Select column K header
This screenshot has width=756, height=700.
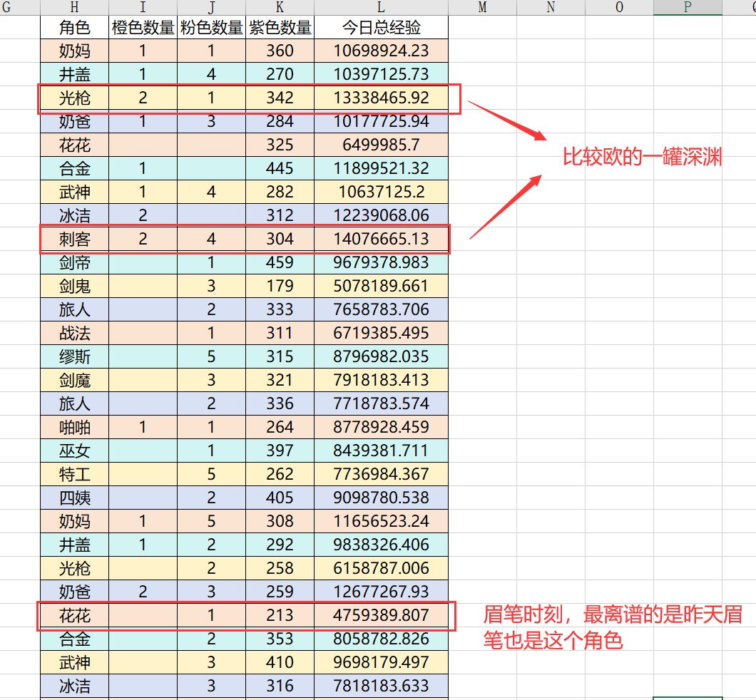click(280, 7)
